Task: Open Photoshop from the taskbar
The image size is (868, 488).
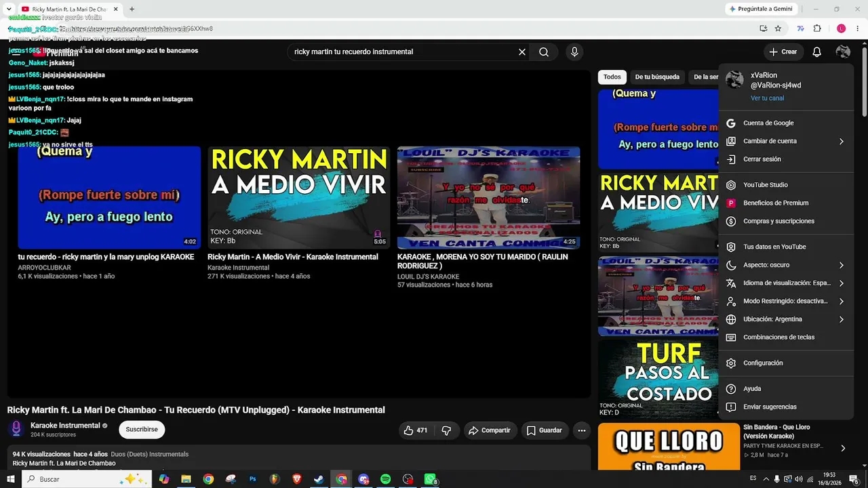Action: pos(252,479)
